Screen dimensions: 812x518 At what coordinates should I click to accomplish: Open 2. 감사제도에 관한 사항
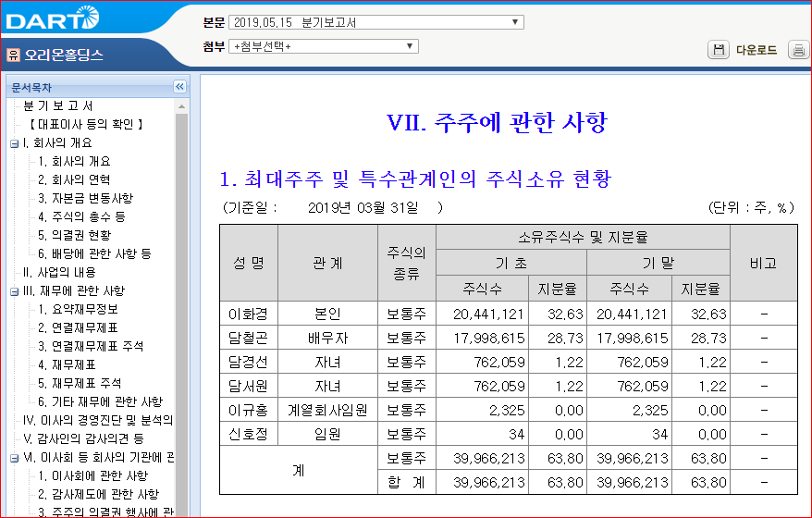pos(98,495)
